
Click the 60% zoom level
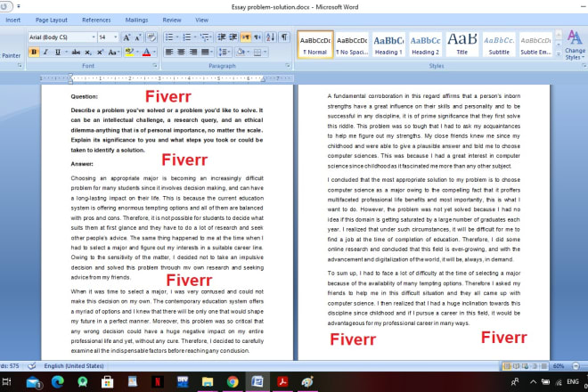pyautogui.click(x=559, y=366)
